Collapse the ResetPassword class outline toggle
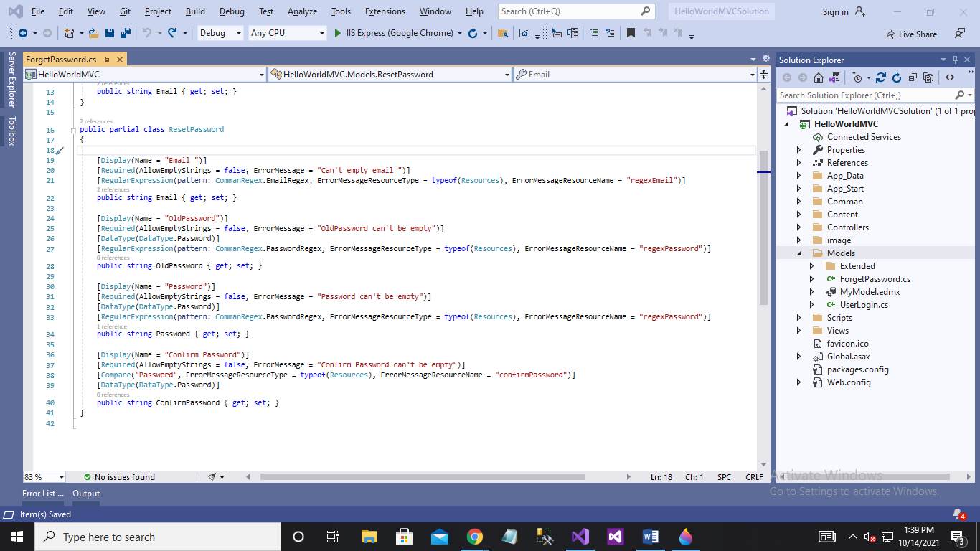980x551 pixels. pyautogui.click(x=73, y=130)
